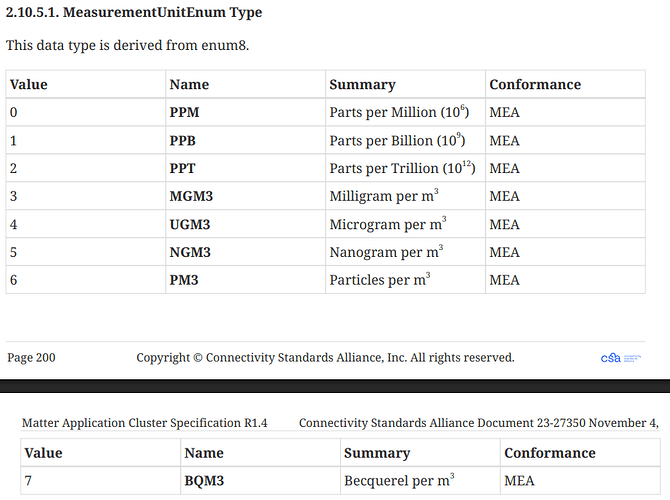This screenshot has height=500, width=670.
Task: Click the Matter Application Cluster Specification header
Action: tap(144, 423)
